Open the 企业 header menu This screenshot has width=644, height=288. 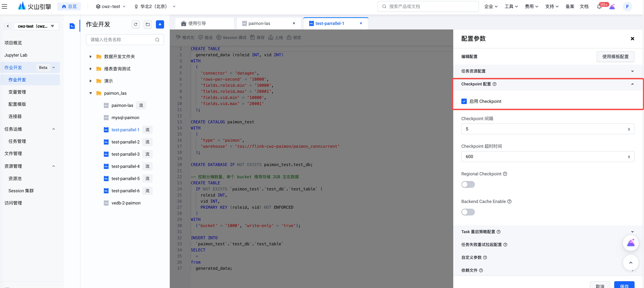point(491,6)
